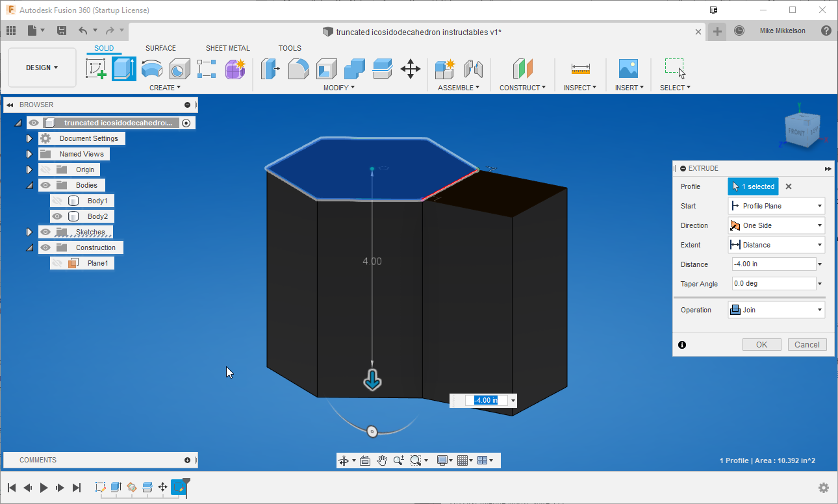The width and height of the screenshot is (838, 504).
Task: Open the Hole tool
Action: (180, 69)
